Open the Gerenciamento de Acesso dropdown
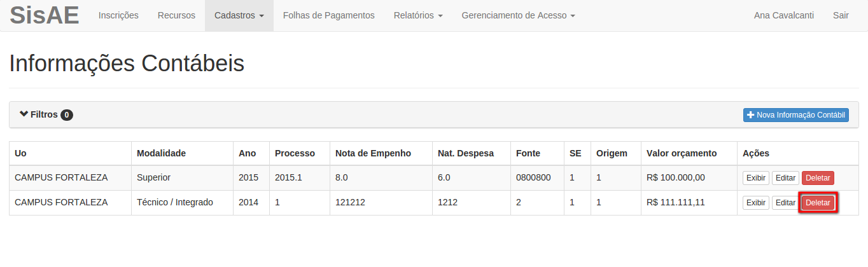 click(519, 15)
